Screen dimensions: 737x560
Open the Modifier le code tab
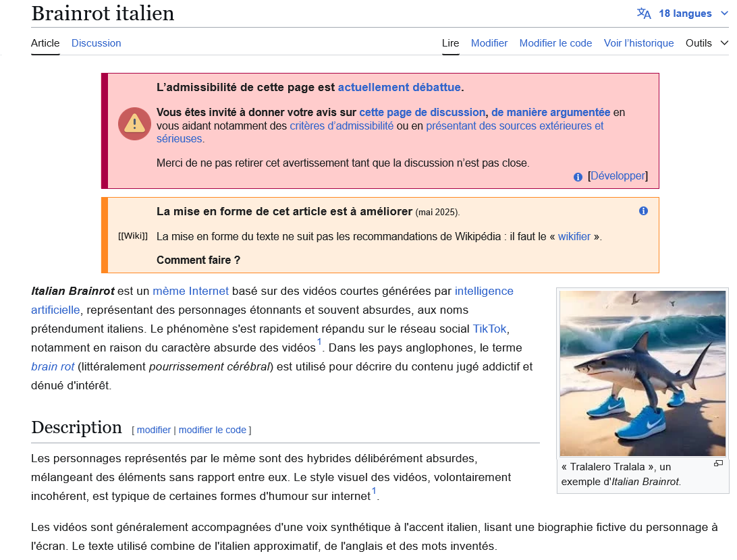tap(555, 43)
